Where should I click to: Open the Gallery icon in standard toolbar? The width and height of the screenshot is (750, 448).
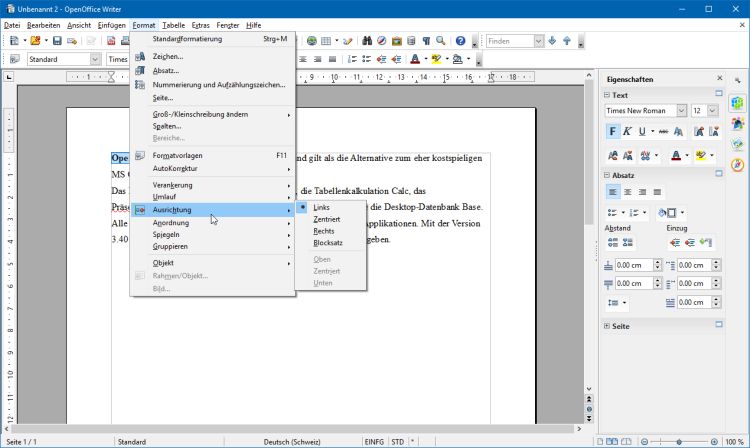click(397, 41)
